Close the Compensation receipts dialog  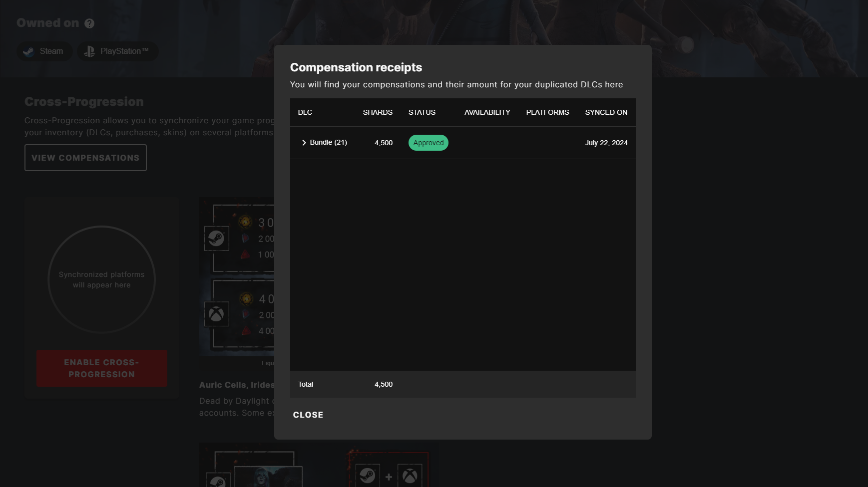[308, 415]
